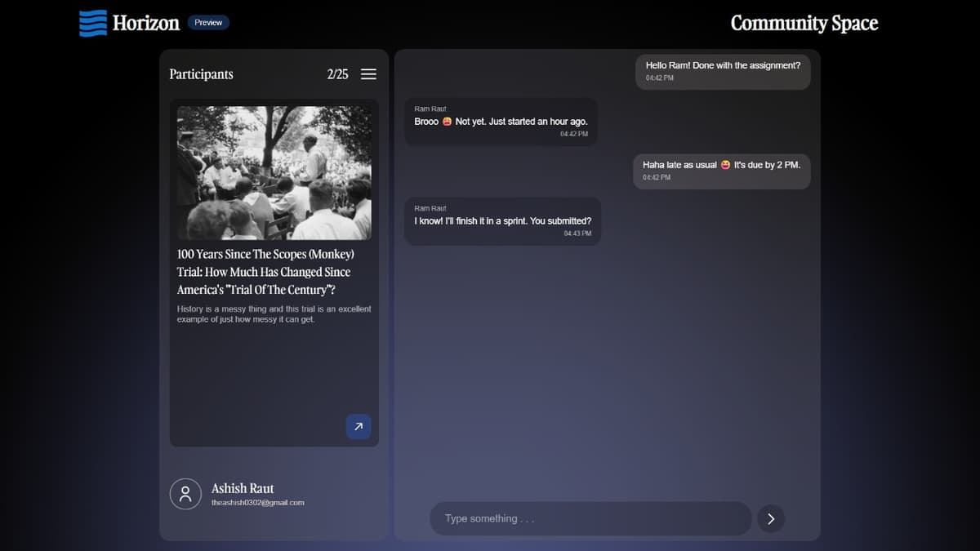Open article with the arrow icon

coord(358,426)
